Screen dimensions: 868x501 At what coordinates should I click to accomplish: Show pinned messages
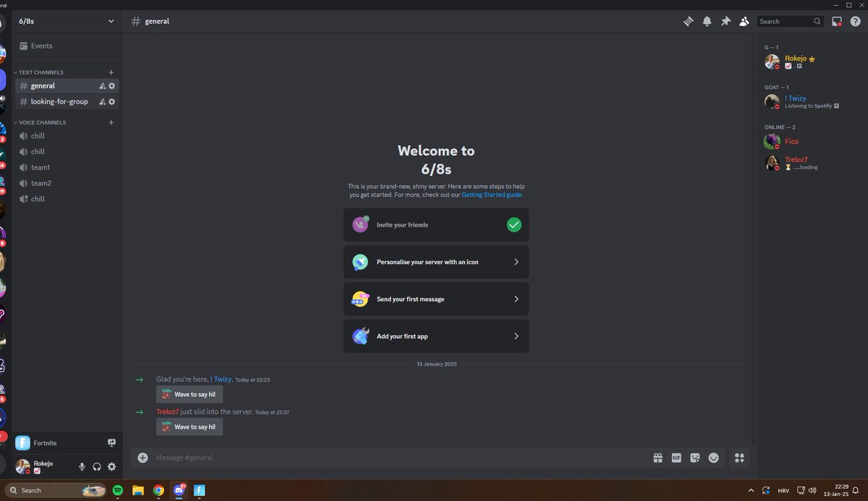click(x=726, y=22)
